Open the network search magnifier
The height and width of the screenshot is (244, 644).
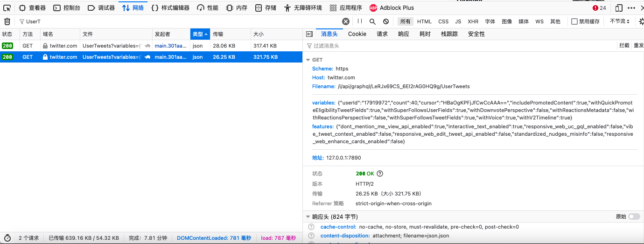click(372, 21)
